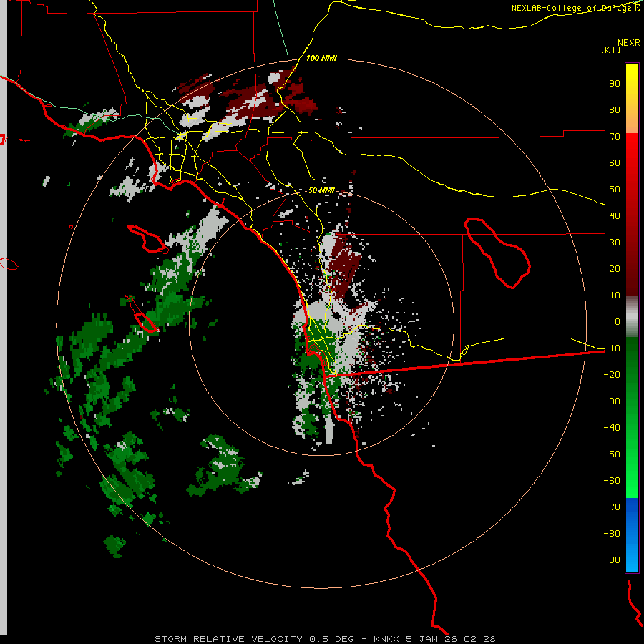Viewport: 644px width, 644px height.
Task: Click the [KT] units label
Action: (611, 49)
